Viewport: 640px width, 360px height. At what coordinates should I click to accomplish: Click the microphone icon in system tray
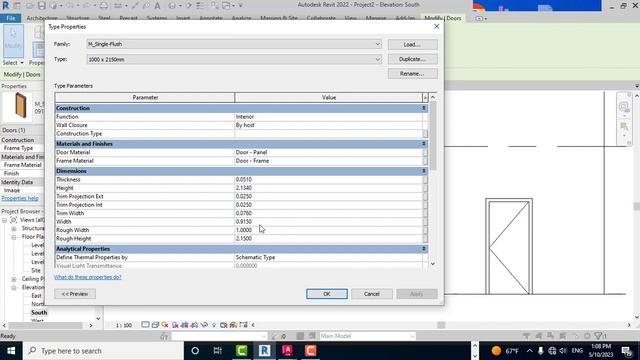[x=541, y=351]
